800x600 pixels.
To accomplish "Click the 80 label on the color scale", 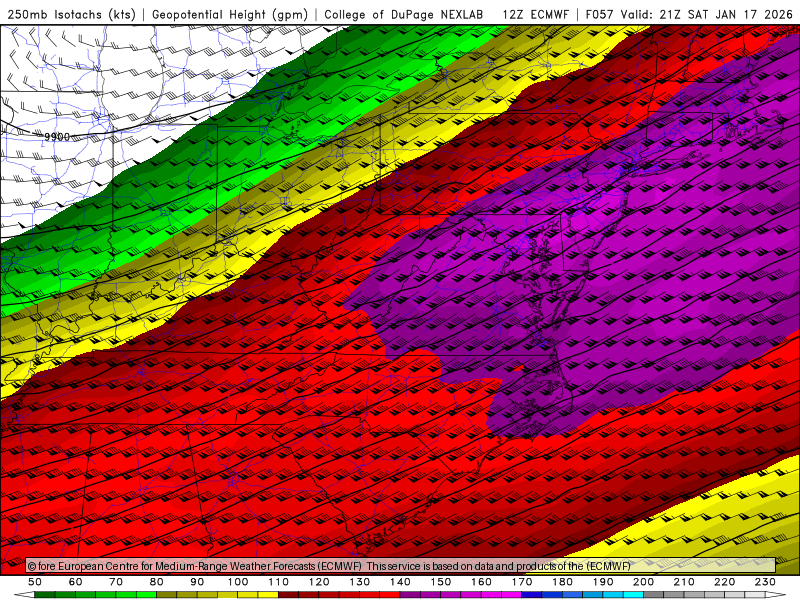I will coord(157,582).
